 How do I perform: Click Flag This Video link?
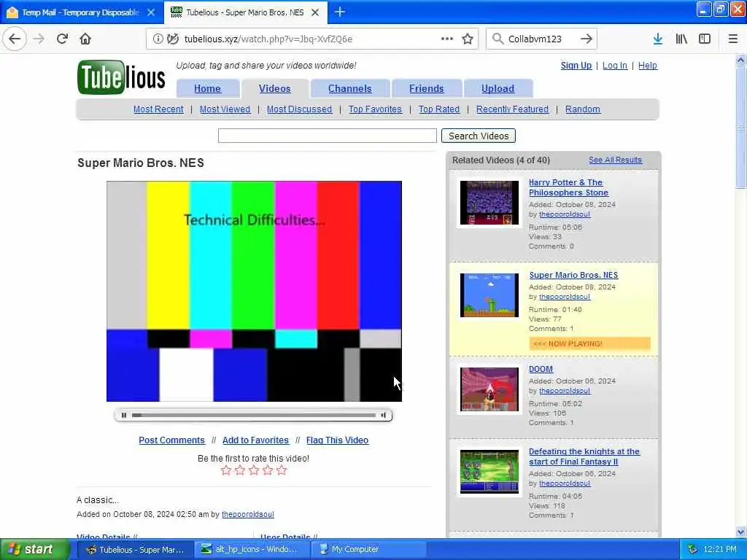point(337,440)
